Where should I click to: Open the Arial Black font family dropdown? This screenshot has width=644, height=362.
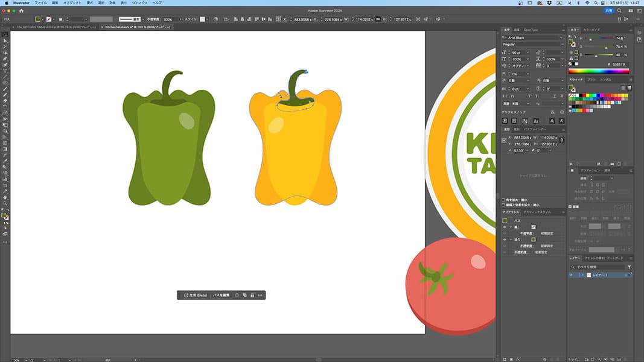pos(561,37)
